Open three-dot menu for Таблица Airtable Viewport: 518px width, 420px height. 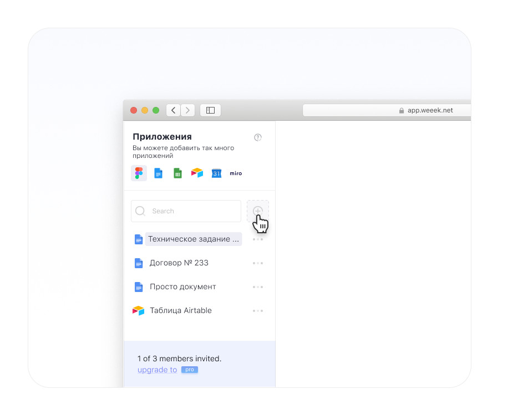(x=257, y=311)
